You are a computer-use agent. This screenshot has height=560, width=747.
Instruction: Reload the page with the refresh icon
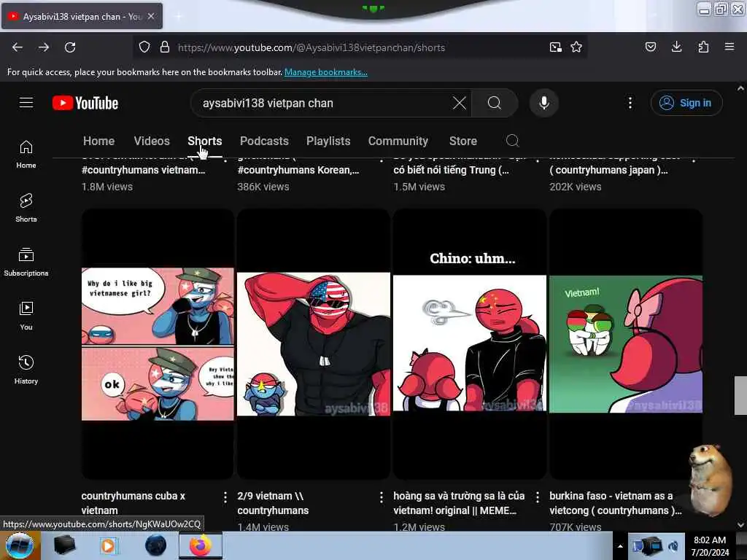click(70, 47)
